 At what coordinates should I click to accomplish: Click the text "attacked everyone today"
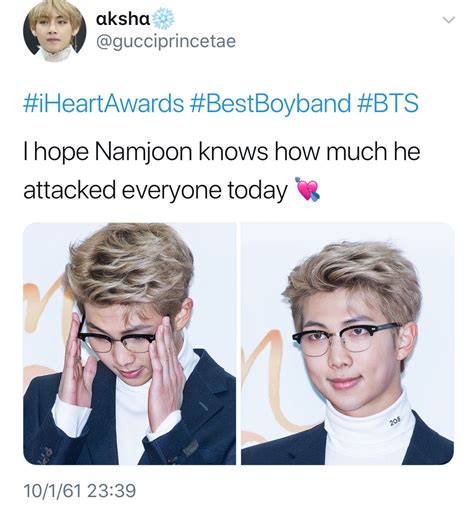(155, 190)
